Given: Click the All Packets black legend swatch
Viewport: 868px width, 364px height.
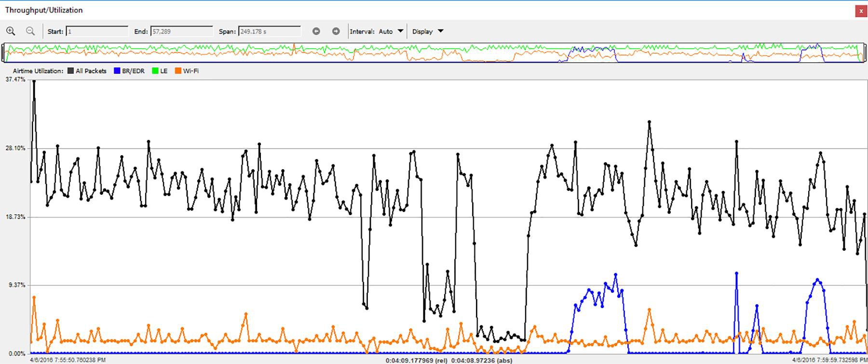Looking at the screenshot, I should point(70,71).
